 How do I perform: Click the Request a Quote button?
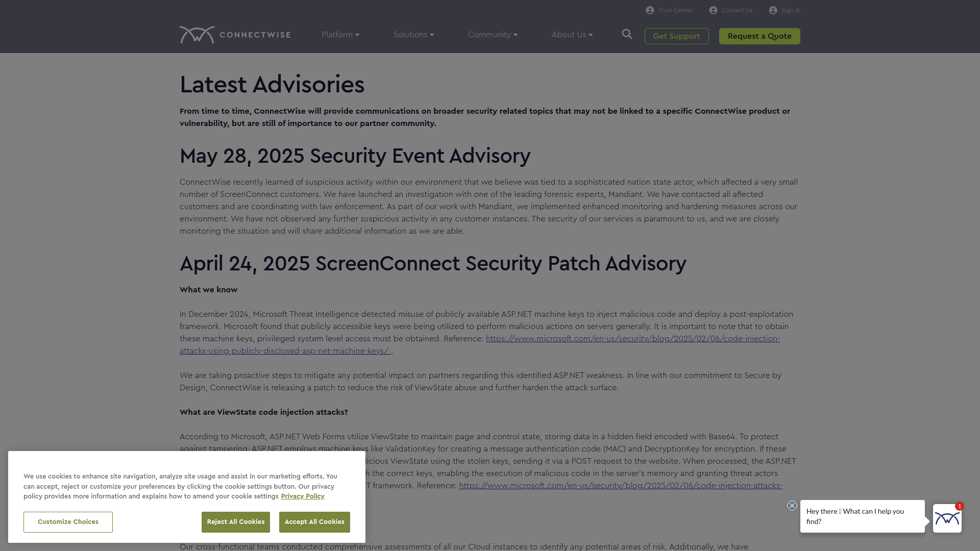point(759,36)
